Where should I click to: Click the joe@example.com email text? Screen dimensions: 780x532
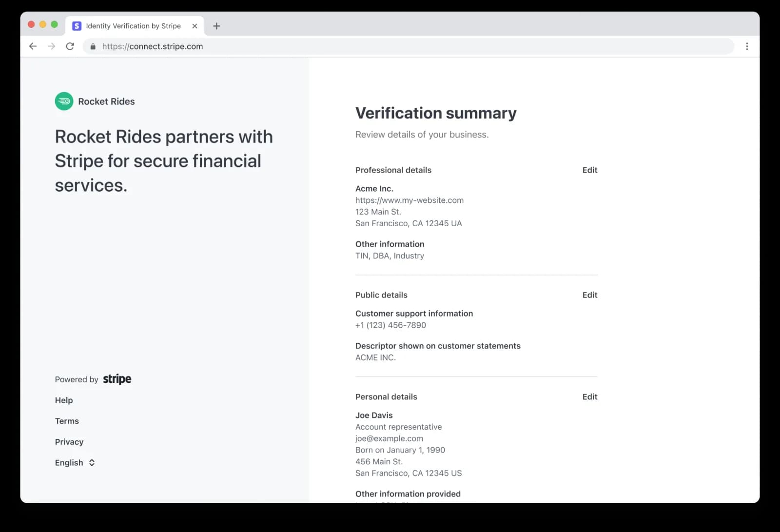tap(389, 438)
